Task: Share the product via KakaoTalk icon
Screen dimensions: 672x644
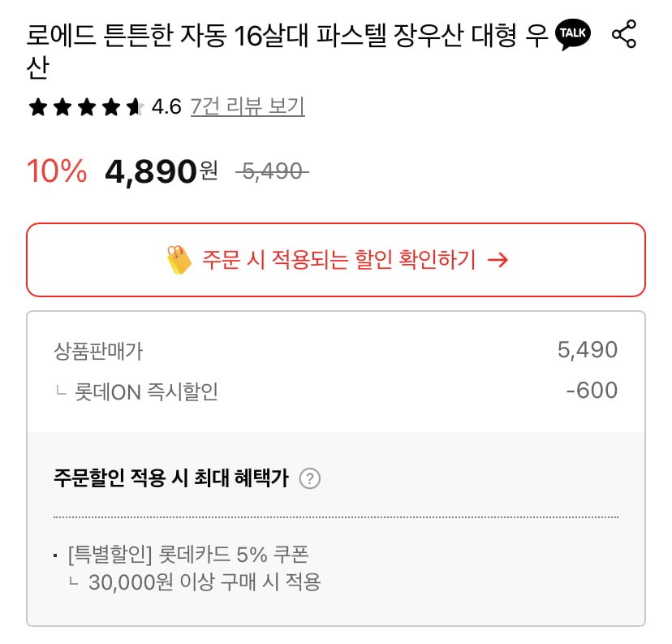Action: tap(572, 35)
